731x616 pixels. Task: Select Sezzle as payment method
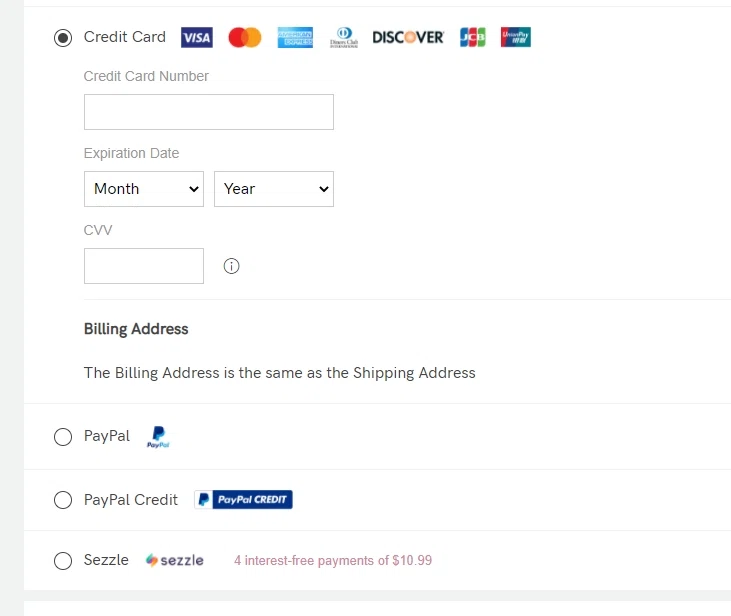(x=63, y=561)
